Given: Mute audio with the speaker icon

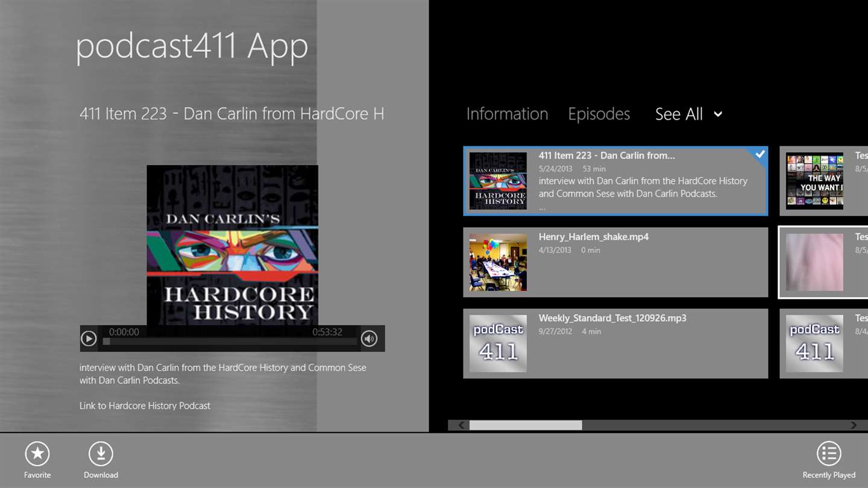Looking at the screenshot, I should click(x=370, y=339).
